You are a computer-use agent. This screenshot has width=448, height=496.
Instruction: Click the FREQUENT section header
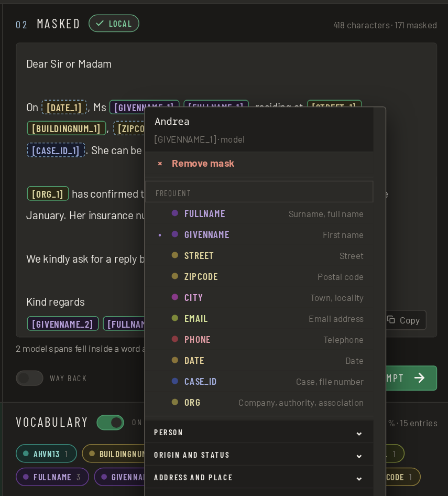pyautogui.click(x=259, y=192)
